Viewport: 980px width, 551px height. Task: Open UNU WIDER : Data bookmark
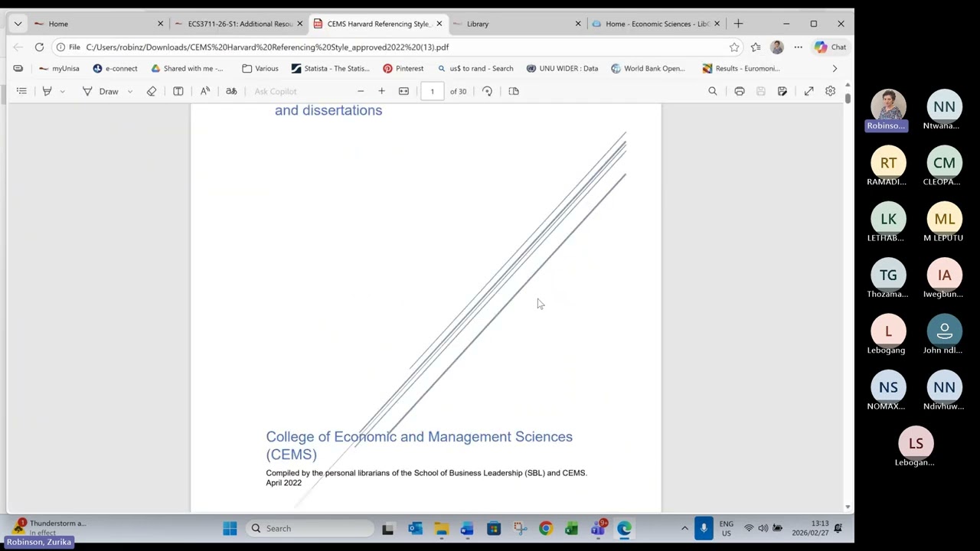[562, 68]
